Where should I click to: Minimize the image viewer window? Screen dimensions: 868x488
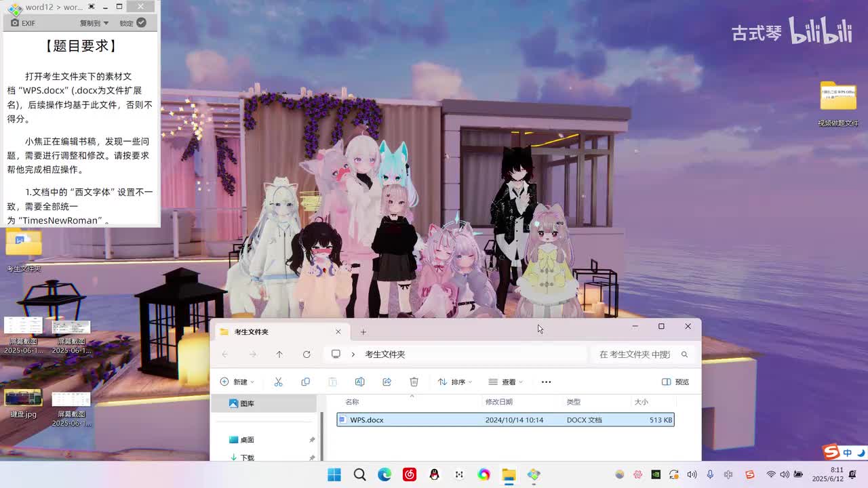click(x=105, y=7)
